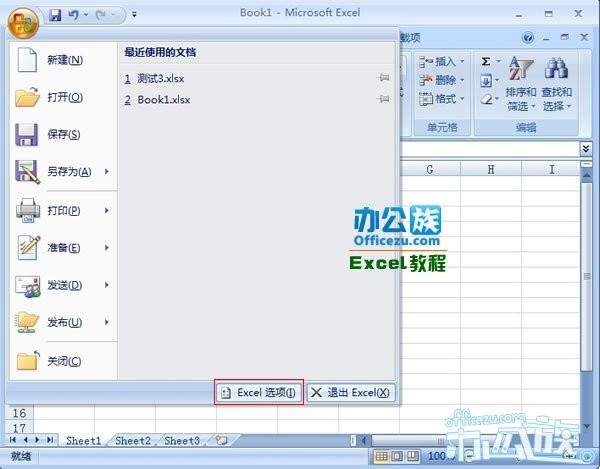Switch to Sheet3 tab
Screen dimensions: 600x469
point(182,441)
